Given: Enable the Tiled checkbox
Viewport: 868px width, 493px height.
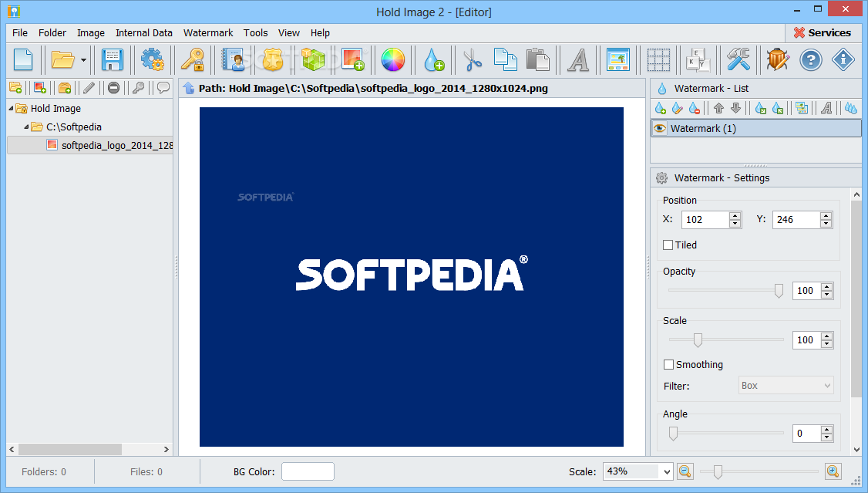Looking at the screenshot, I should (668, 245).
